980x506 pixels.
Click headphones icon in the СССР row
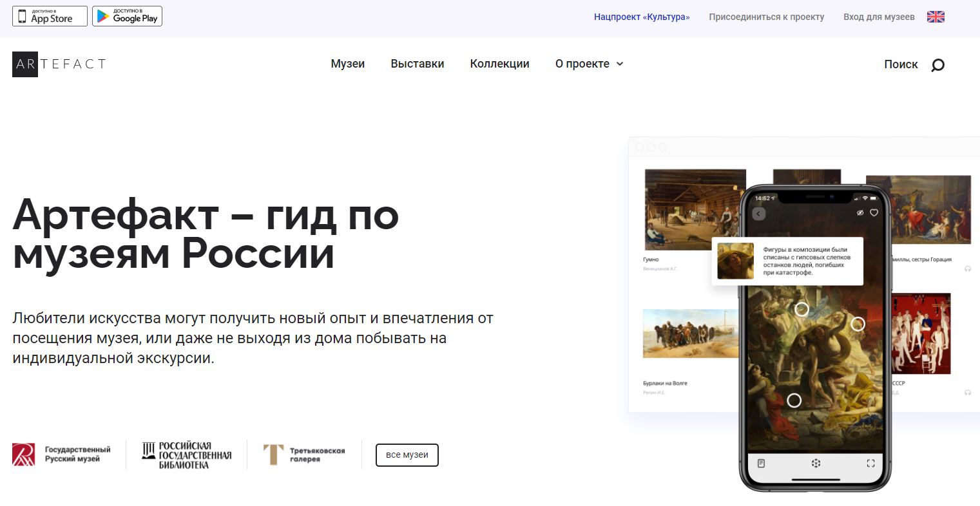point(968,392)
